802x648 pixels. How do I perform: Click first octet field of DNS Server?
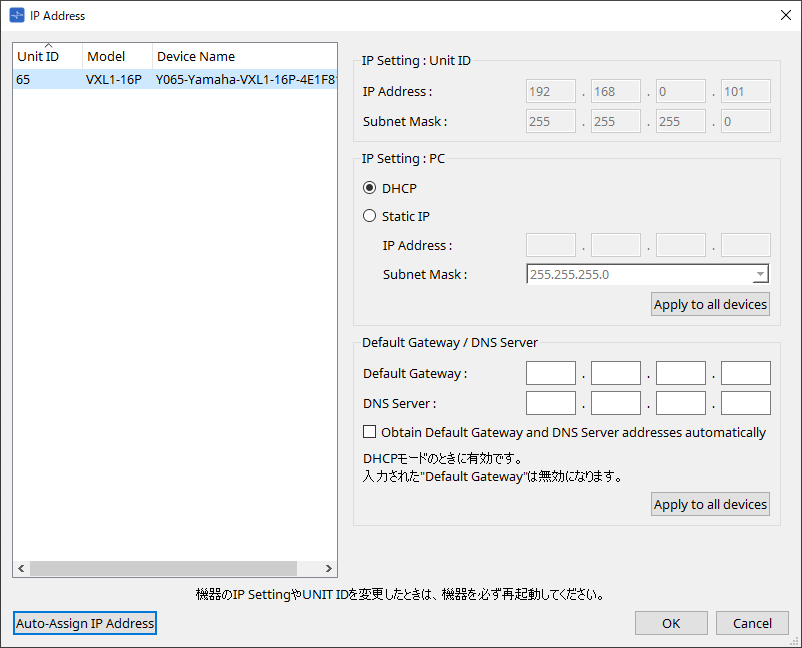pyautogui.click(x=550, y=403)
